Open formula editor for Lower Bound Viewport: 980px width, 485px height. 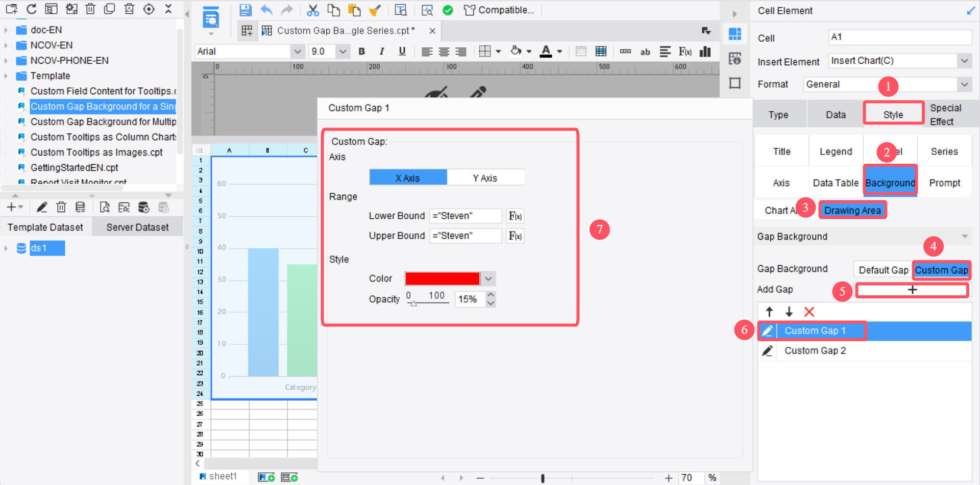coord(515,216)
